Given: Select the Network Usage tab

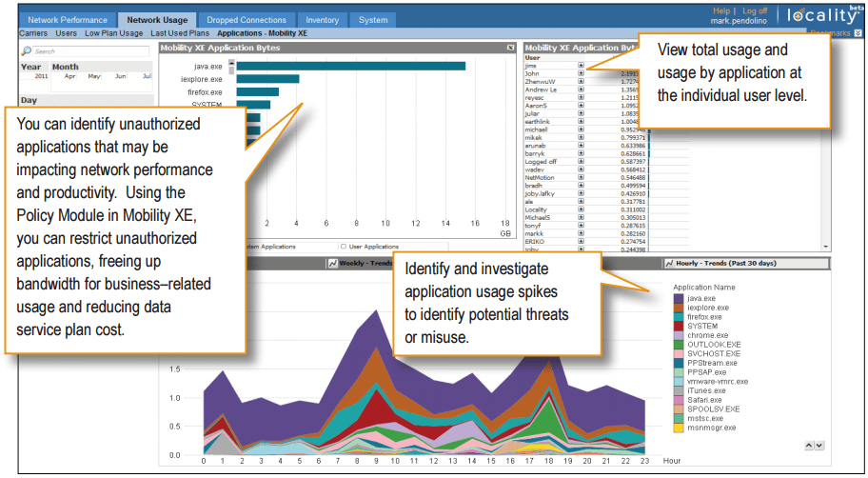Looking at the screenshot, I should tap(157, 20).
